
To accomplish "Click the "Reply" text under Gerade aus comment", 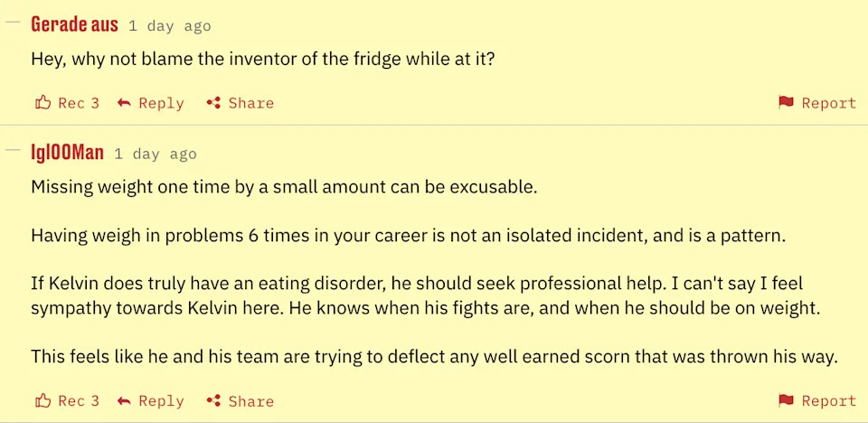I will (x=161, y=103).
